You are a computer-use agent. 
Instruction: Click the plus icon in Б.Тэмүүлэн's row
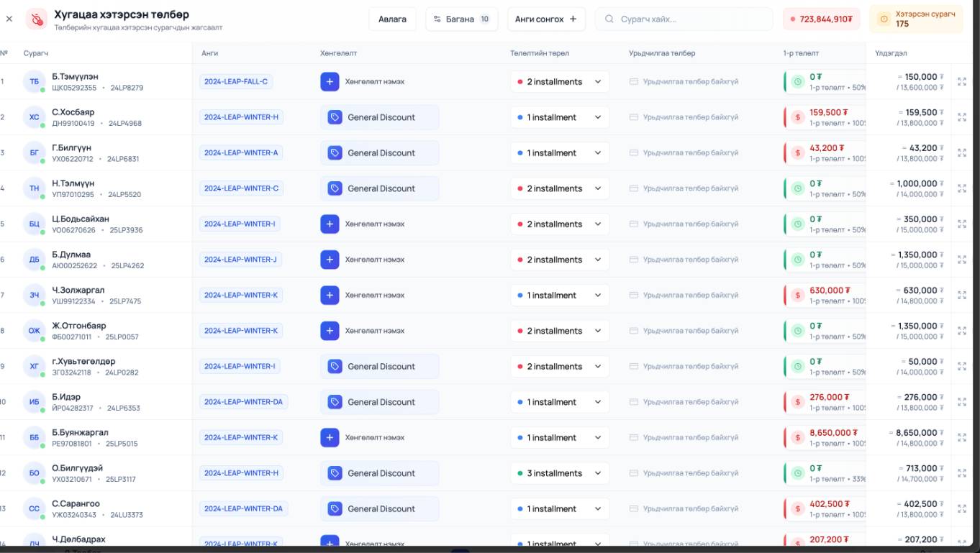(330, 82)
